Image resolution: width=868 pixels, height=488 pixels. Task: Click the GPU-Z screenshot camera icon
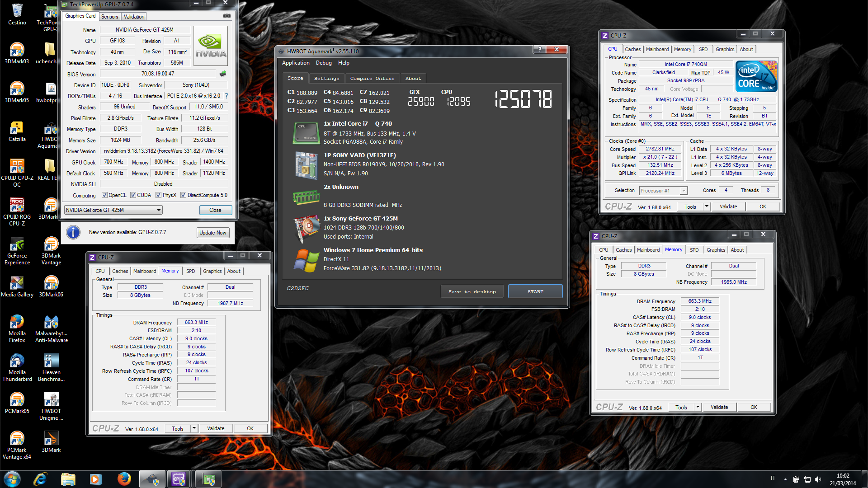(227, 16)
